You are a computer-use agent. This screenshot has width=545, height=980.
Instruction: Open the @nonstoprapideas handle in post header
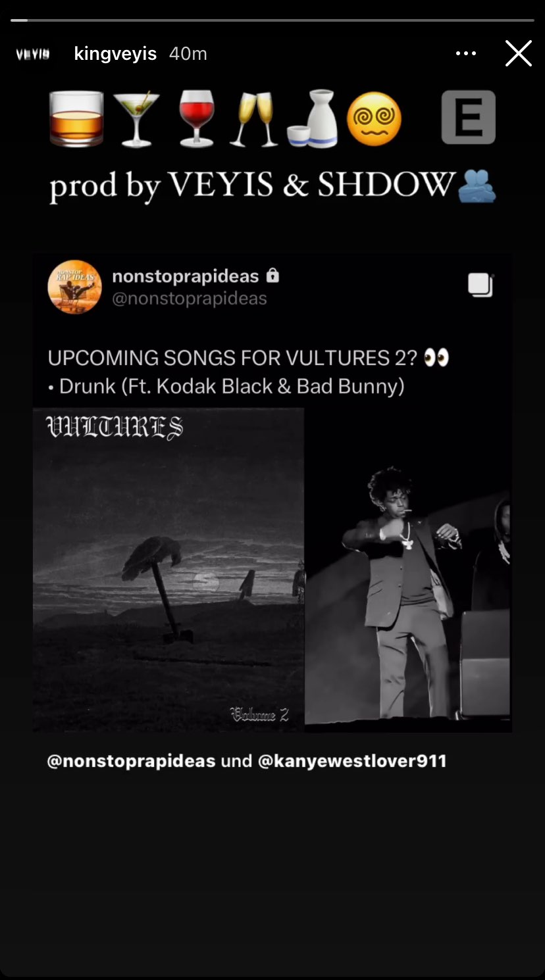coord(190,299)
